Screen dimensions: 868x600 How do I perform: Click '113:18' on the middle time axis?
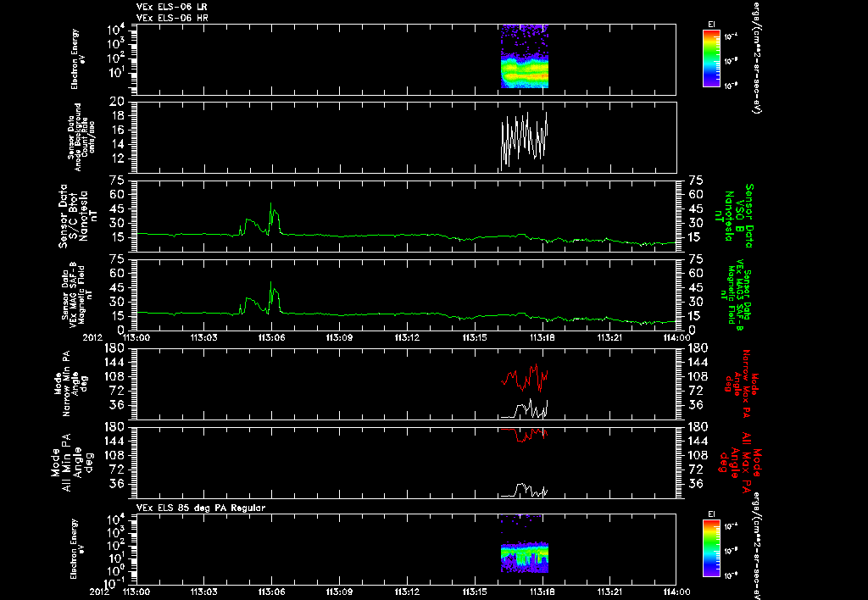(542, 337)
